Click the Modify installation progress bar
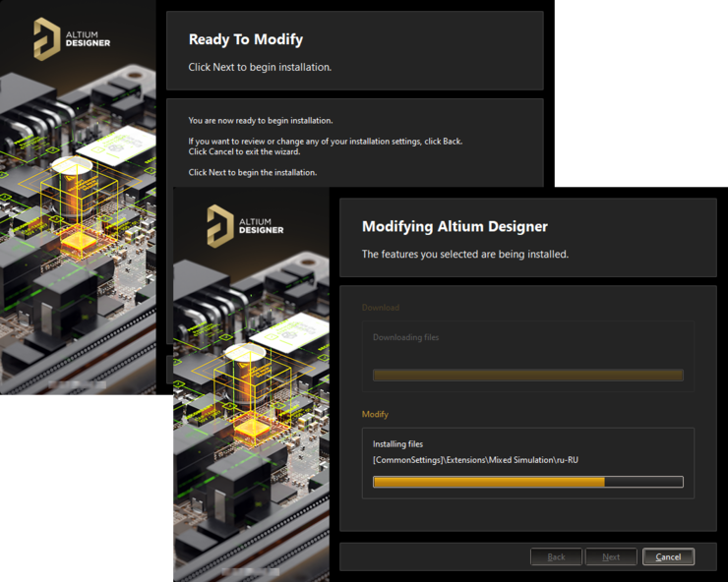728x582 pixels. pos(528,482)
